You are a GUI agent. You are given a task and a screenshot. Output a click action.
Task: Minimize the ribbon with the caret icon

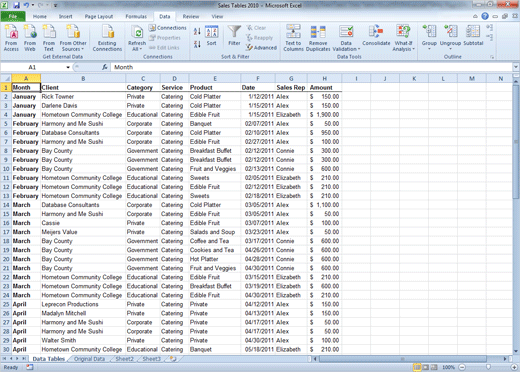pos(475,16)
